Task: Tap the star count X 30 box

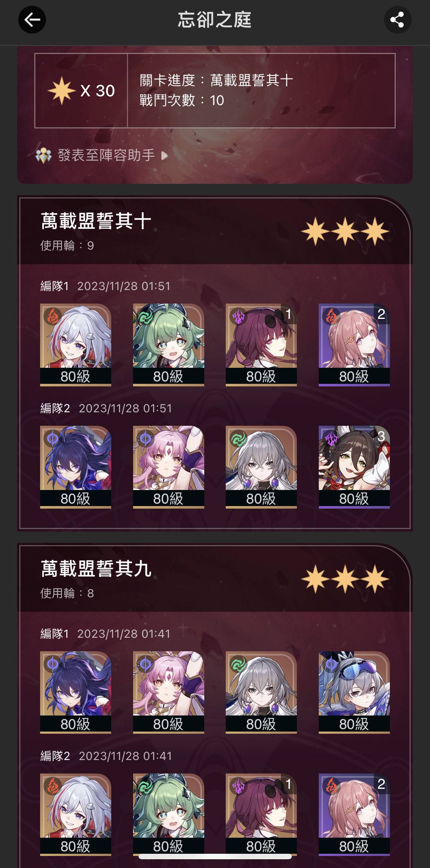Action: [x=81, y=91]
